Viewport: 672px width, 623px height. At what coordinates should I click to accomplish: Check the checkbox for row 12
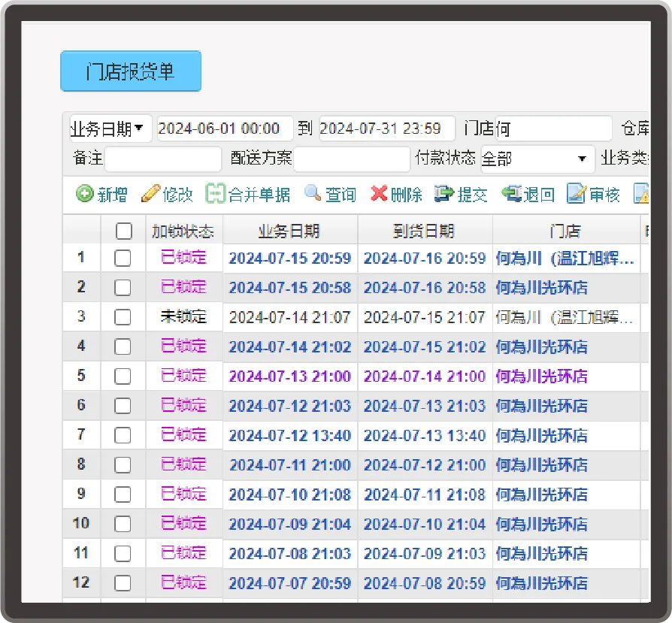tap(123, 583)
